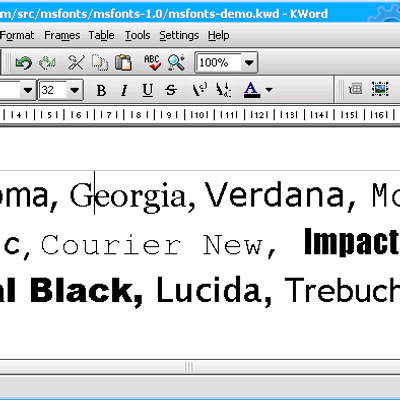Open Find with the magnifier icon
This screenshot has width=400, height=400.
176,62
